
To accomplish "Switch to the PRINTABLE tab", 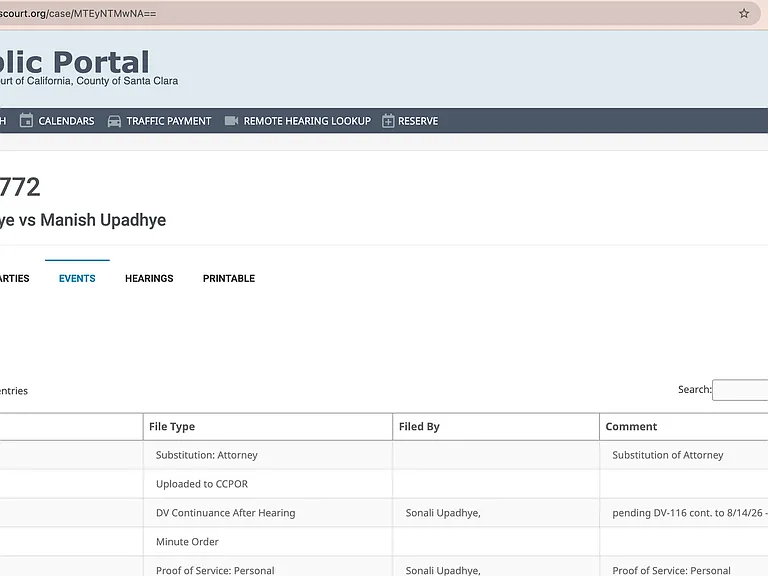I will pos(229,278).
